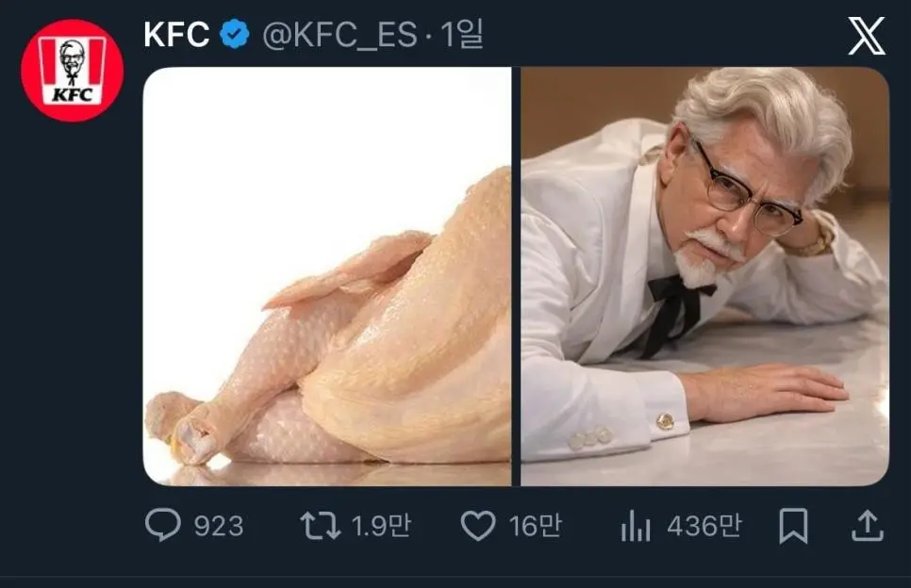911x588 pixels.
Task: Open the white-suited man photo
Action: (704, 276)
